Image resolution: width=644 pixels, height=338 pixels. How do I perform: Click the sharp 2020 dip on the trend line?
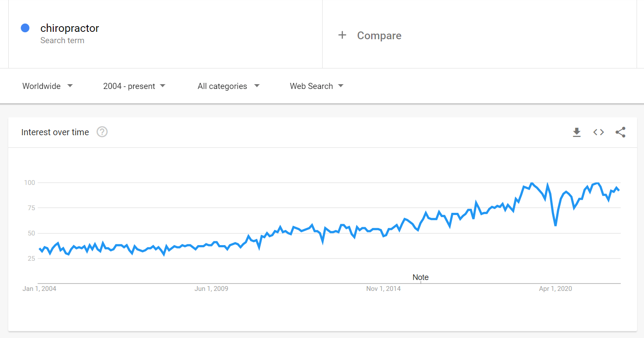[555, 225]
